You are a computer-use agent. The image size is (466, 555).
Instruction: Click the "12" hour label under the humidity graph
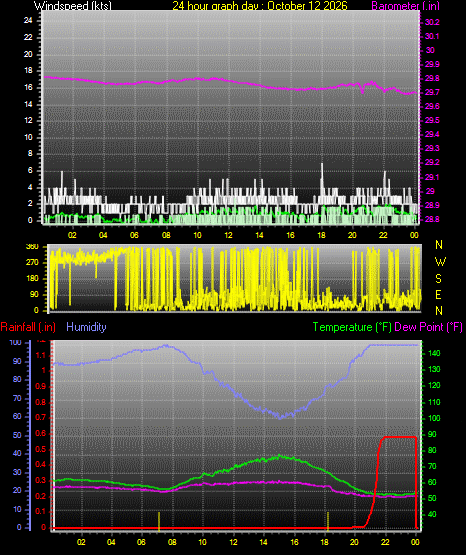pos(234,542)
